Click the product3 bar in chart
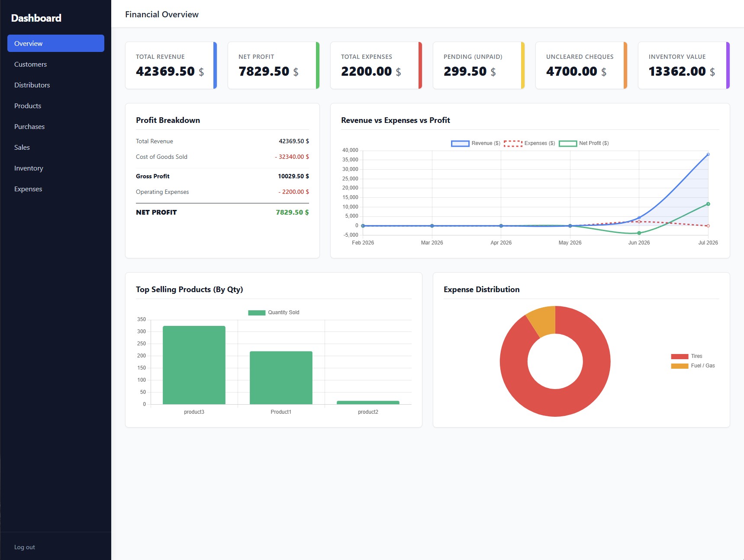The width and height of the screenshot is (744, 560). [x=194, y=365]
